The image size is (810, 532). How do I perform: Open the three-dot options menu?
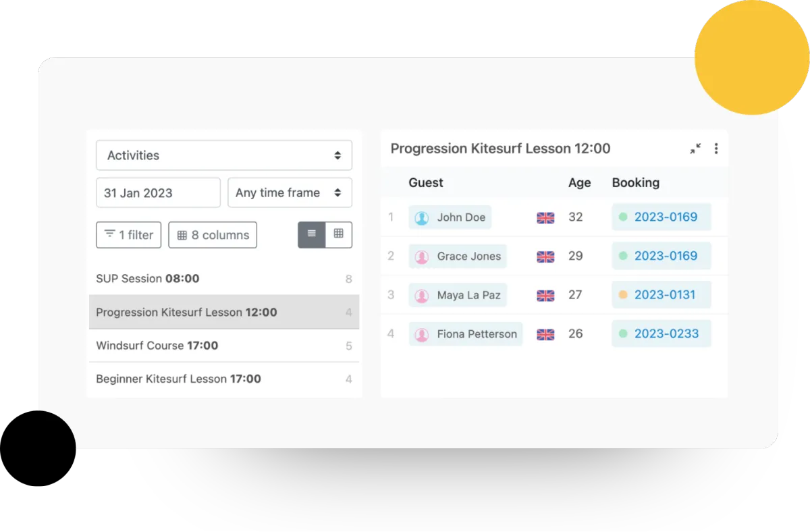point(716,149)
